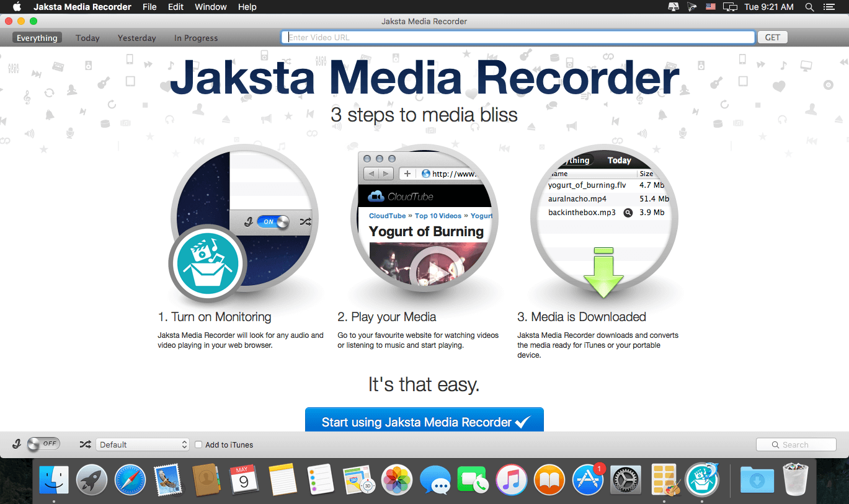Click the GET button
The height and width of the screenshot is (504, 849).
click(x=772, y=37)
